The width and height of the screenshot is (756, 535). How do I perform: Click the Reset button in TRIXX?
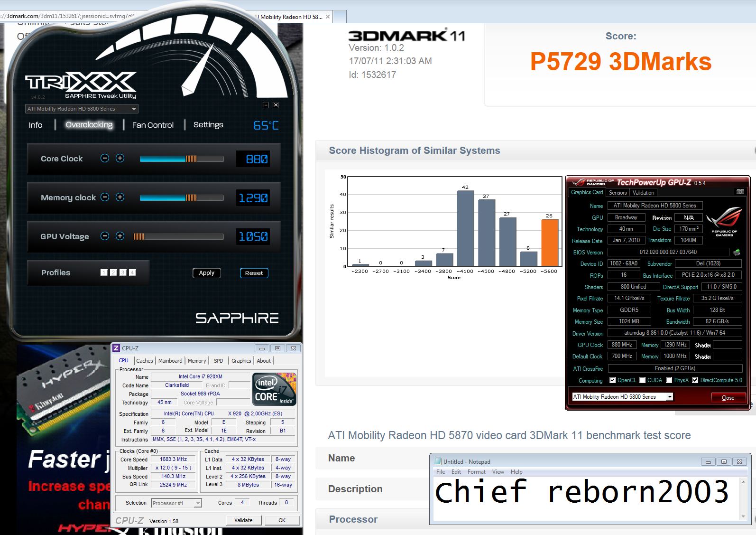[254, 273]
